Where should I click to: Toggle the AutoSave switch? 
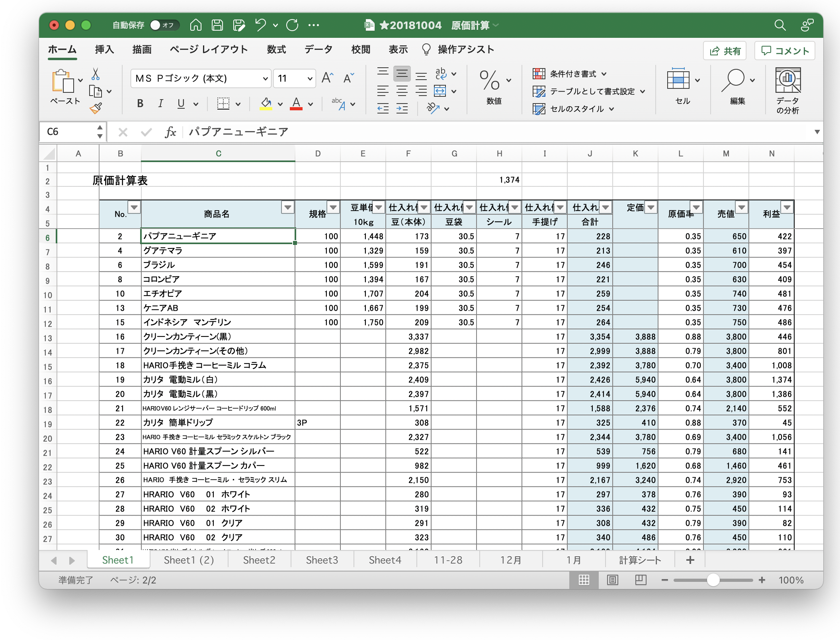coord(164,25)
